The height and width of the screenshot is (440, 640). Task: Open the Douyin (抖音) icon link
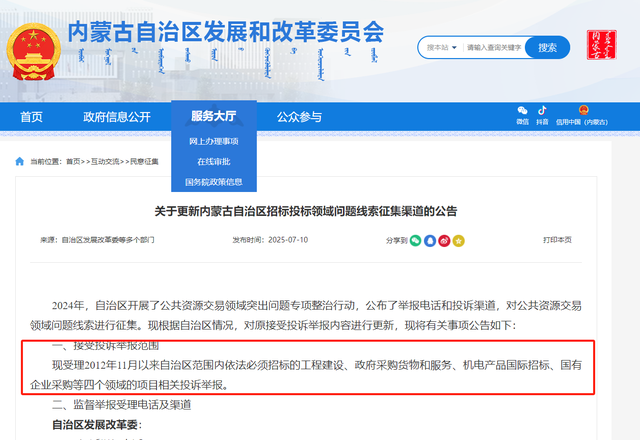coord(543,110)
